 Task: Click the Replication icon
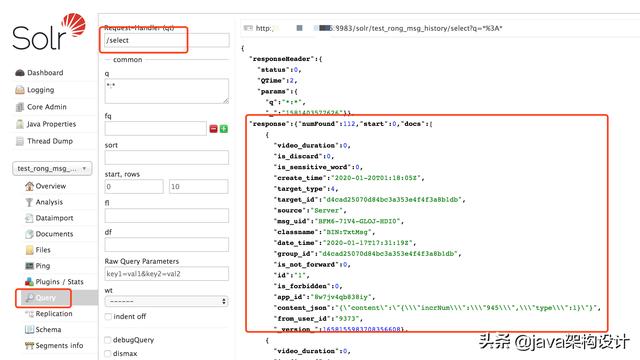[29, 313]
